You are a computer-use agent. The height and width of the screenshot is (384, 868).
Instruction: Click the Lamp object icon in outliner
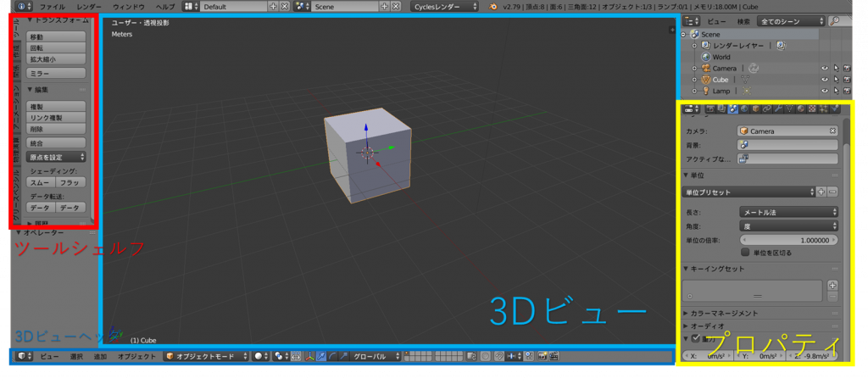[705, 91]
